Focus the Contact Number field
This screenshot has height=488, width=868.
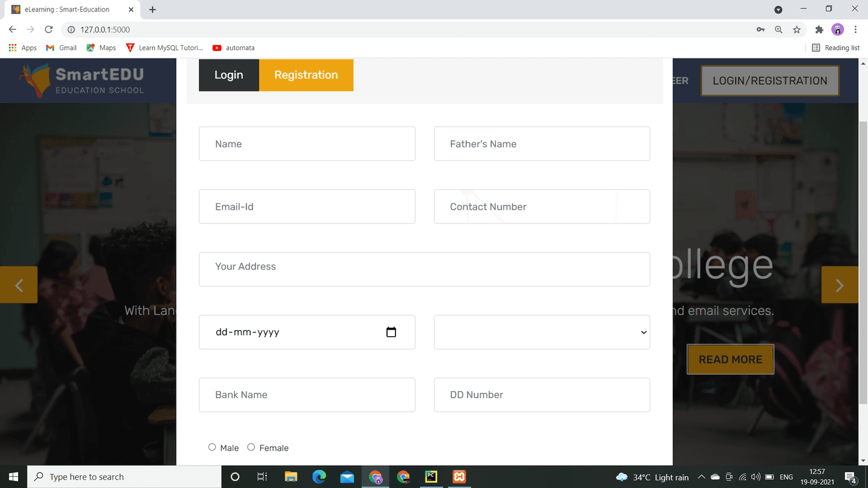pos(542,206)
